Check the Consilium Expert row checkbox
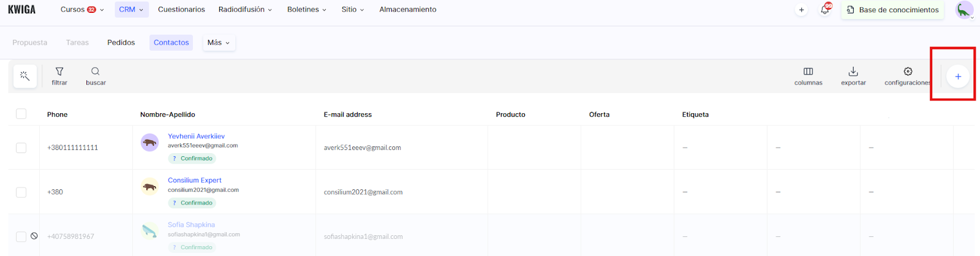This screenshot has height=256, width=980. tap(21, 192)
